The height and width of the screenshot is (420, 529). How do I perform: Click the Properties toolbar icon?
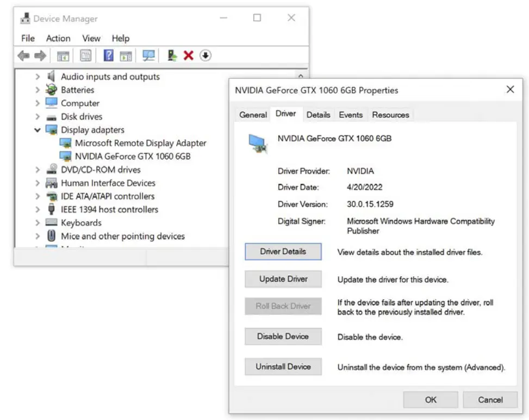(x=86, y=55)
